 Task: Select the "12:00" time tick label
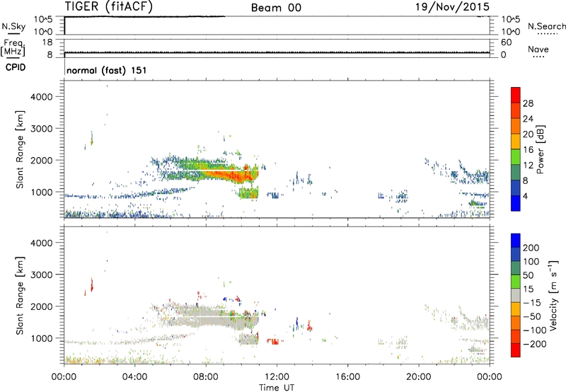click(x=277, y=377)
